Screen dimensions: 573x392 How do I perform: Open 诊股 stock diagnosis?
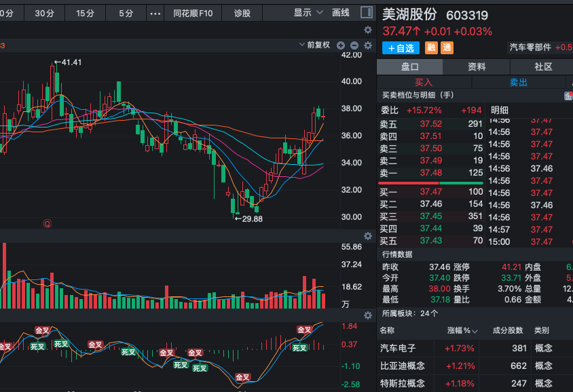pyautogui.click(x=242, y=14)
